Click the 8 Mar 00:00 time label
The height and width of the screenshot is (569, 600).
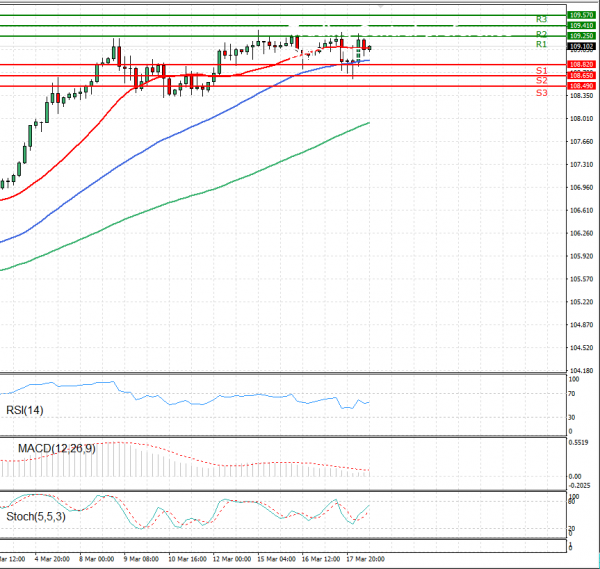pos(96,559)
